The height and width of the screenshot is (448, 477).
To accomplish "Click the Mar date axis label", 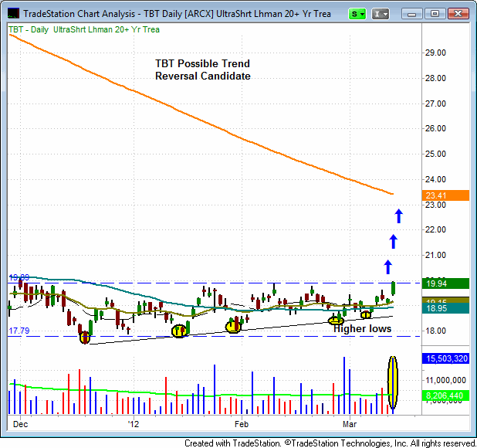I will point(350,424).
